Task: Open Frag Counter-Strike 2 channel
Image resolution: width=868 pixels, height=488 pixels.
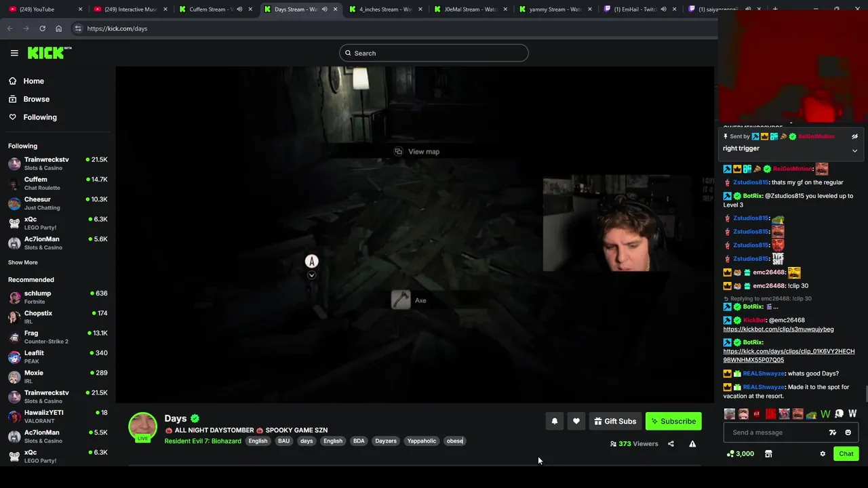Action: (x=58, y=337)
